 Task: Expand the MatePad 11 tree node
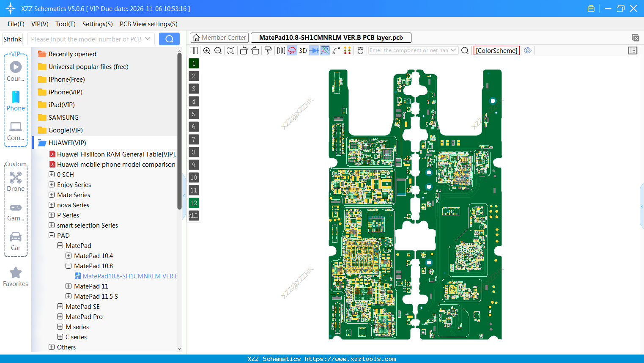pyautogui.click(x=68, y=286)
